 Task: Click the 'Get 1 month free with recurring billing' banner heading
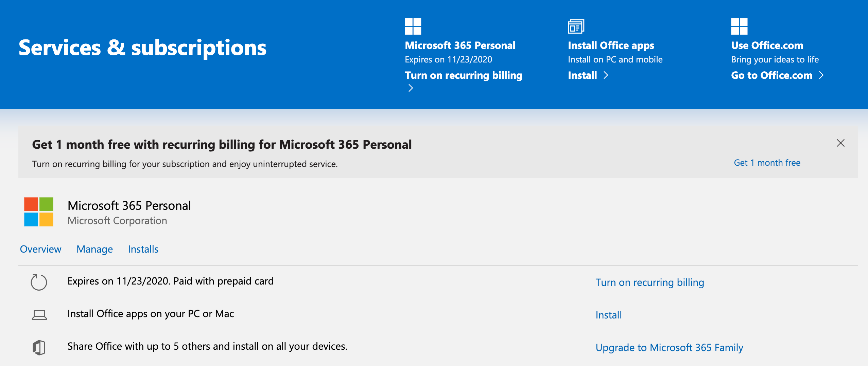(x=222, y=145)
